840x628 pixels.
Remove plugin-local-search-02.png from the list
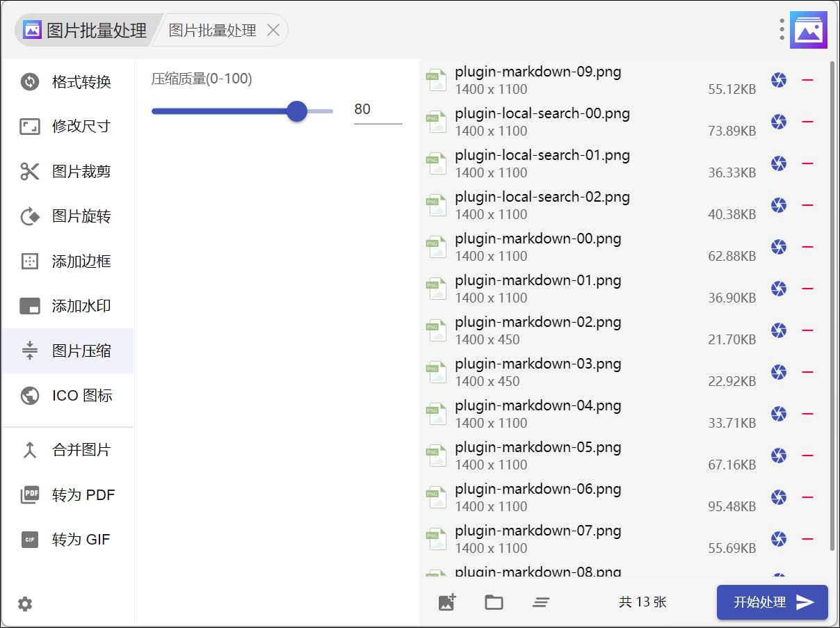point(807,205)
